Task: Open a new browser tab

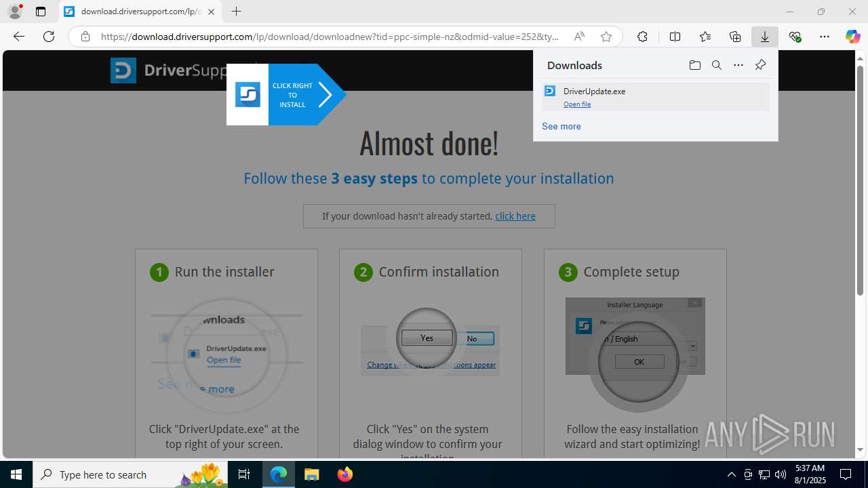Action: (236, 12)
